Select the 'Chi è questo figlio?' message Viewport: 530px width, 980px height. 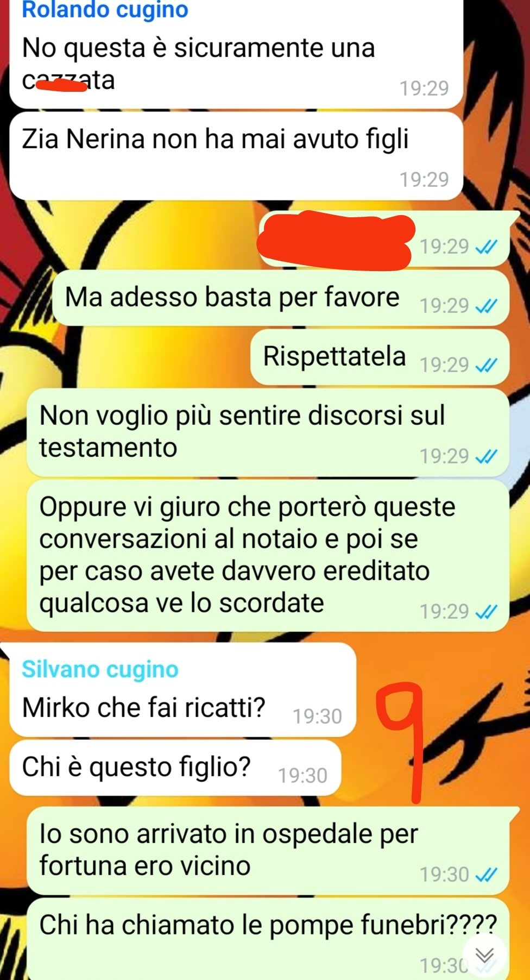tap(175, 768)
